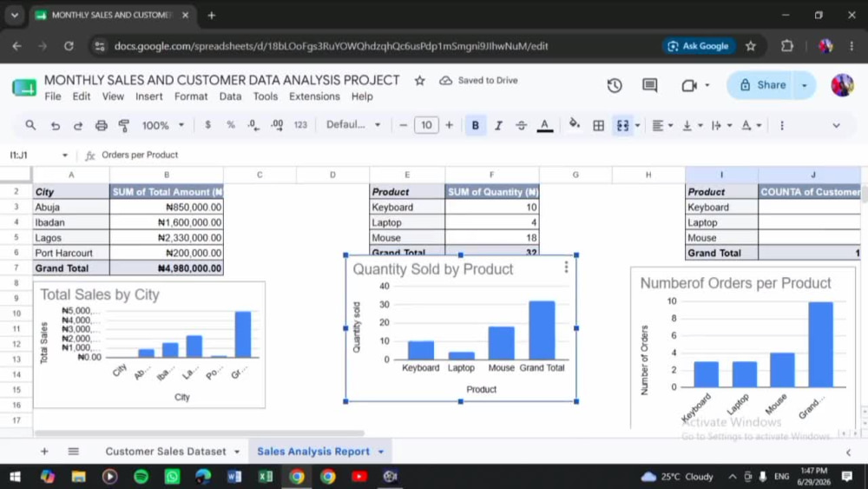Open text rotation dropdown
Viewport: 868px width, 489px height.
tap(751, 126)
